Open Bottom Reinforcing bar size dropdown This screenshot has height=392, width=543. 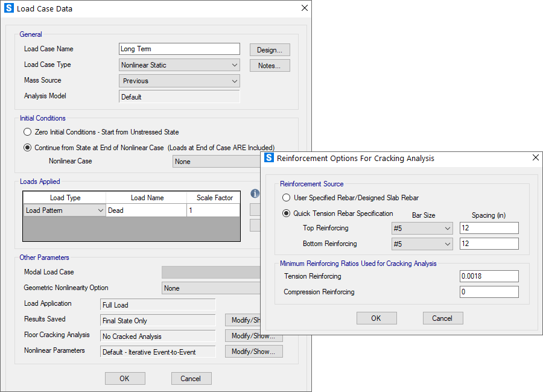pos(422,244)
